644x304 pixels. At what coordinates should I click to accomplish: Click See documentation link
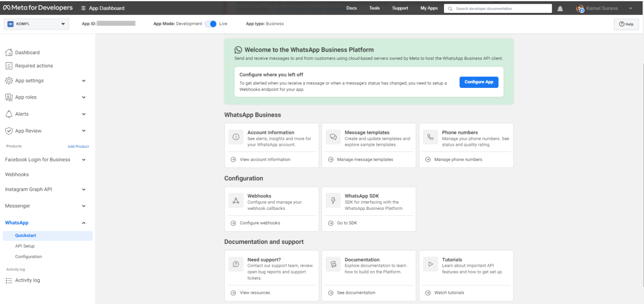[356, 293]
